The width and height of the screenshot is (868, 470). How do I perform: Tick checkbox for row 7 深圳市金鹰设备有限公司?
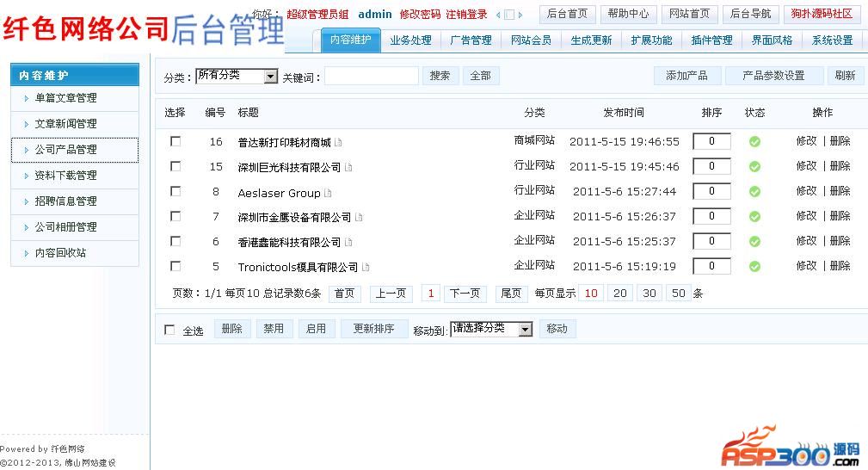coord(175,216)
